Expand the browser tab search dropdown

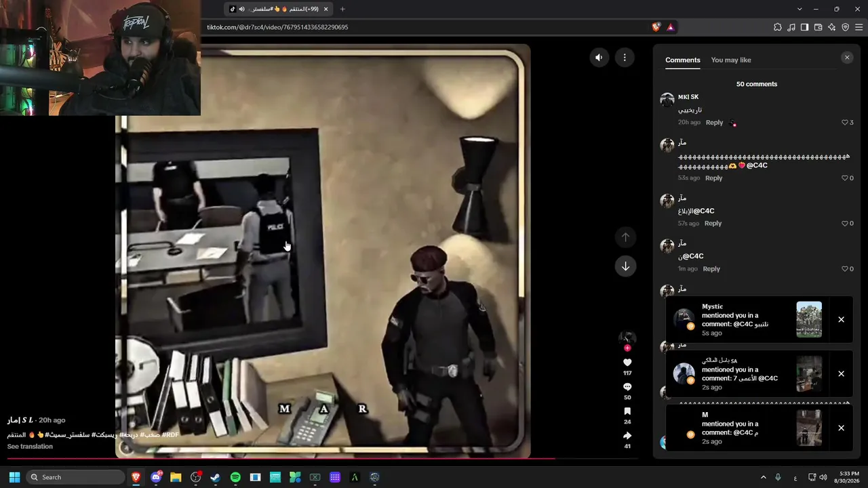click(x=800, y=9)
